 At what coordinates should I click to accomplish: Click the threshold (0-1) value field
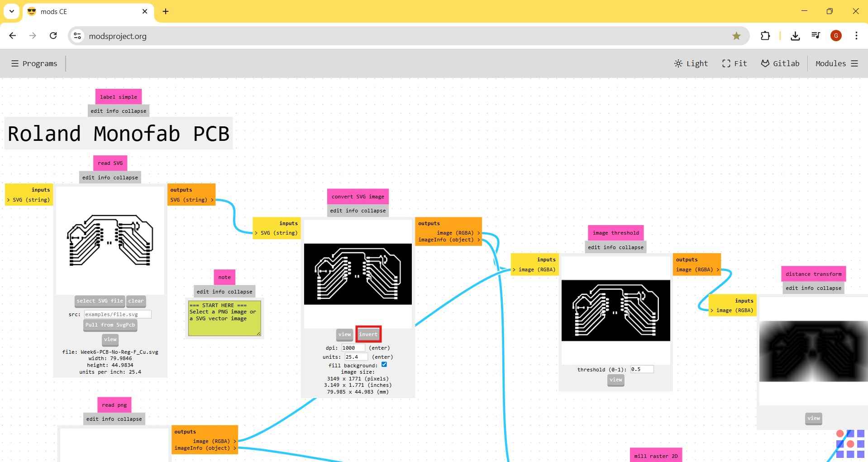[642, 370]
